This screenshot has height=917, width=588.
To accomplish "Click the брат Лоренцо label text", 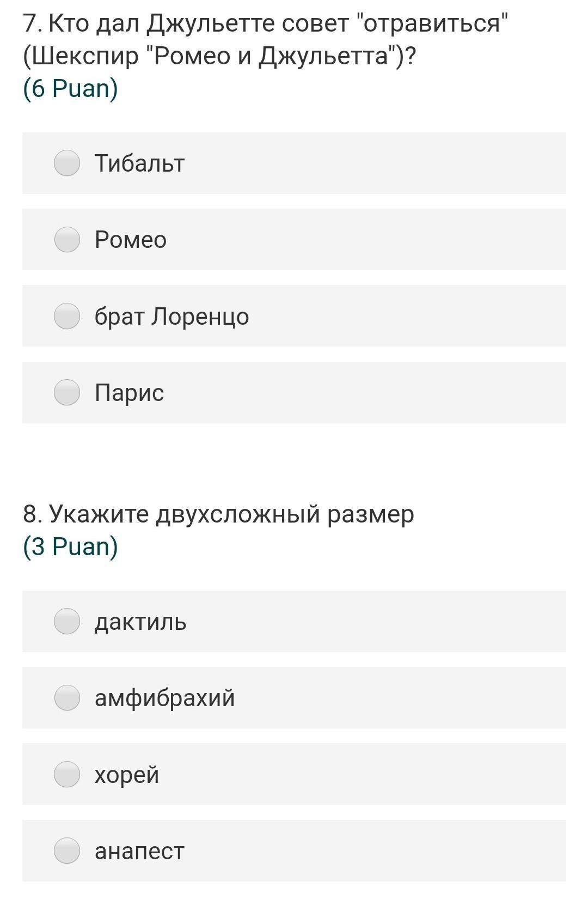I will [x=171, y=316].
